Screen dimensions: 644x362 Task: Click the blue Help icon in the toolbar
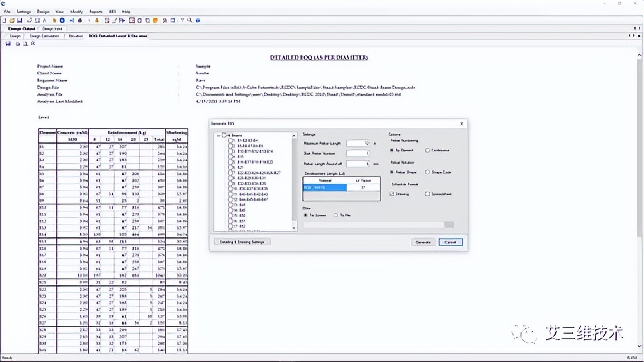(198, 21)
